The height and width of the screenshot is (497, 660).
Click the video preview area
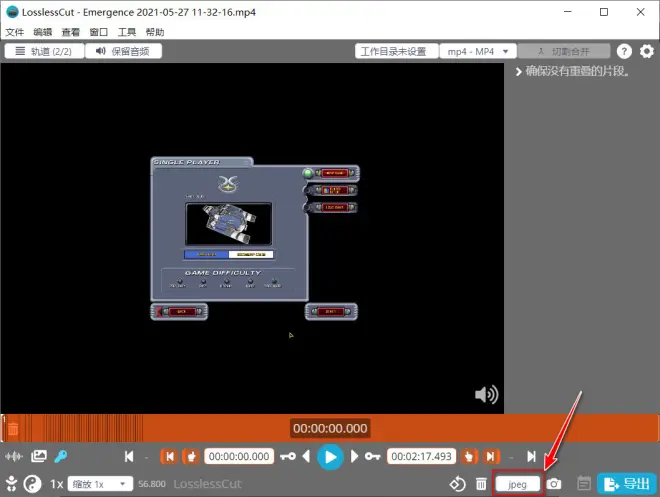coord(252,238)
